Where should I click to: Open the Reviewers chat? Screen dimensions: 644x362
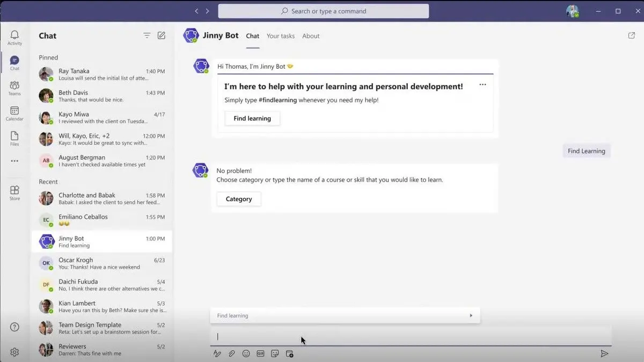click(102, 350)
